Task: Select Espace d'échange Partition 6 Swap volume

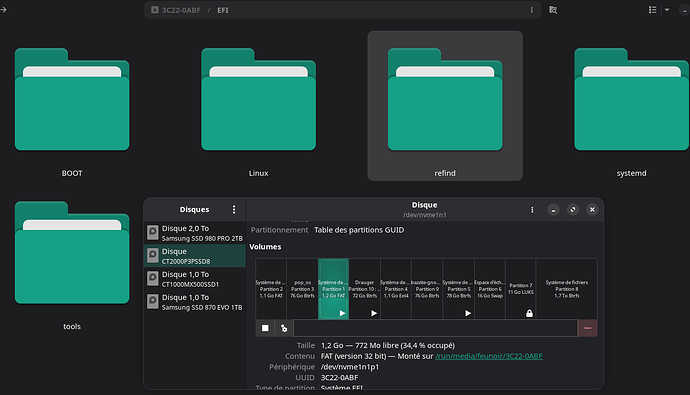Action: pyautogui.click(x=490, y=289)
